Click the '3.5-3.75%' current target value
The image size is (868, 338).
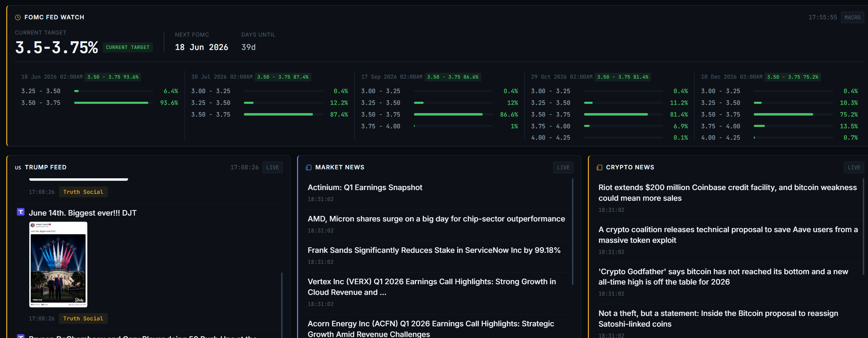point(57,48)
